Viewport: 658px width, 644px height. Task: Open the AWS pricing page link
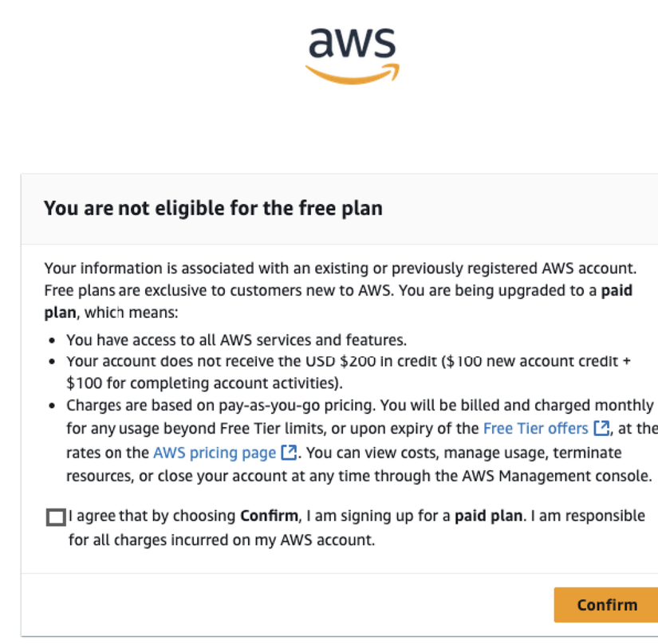215,453
